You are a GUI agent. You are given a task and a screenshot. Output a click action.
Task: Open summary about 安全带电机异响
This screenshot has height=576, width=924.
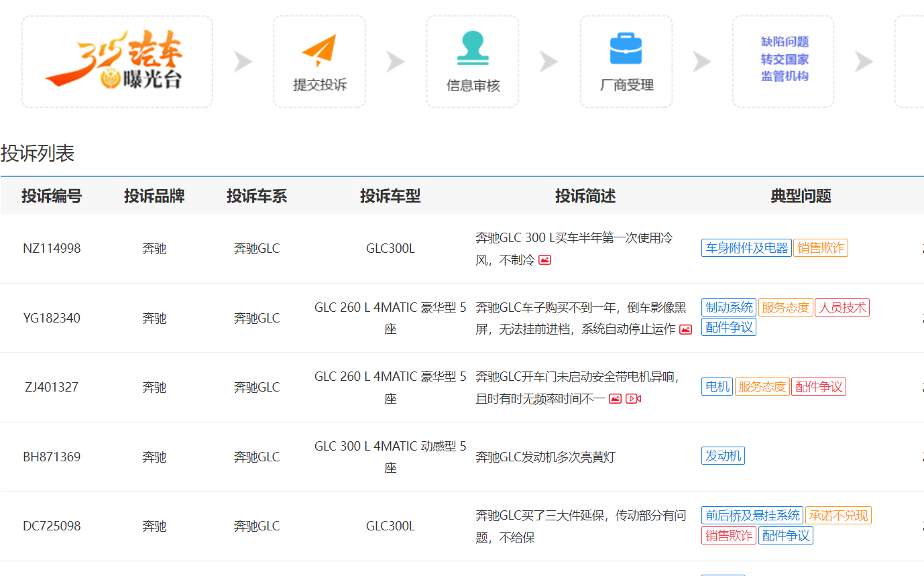click(x=577, y=388)
